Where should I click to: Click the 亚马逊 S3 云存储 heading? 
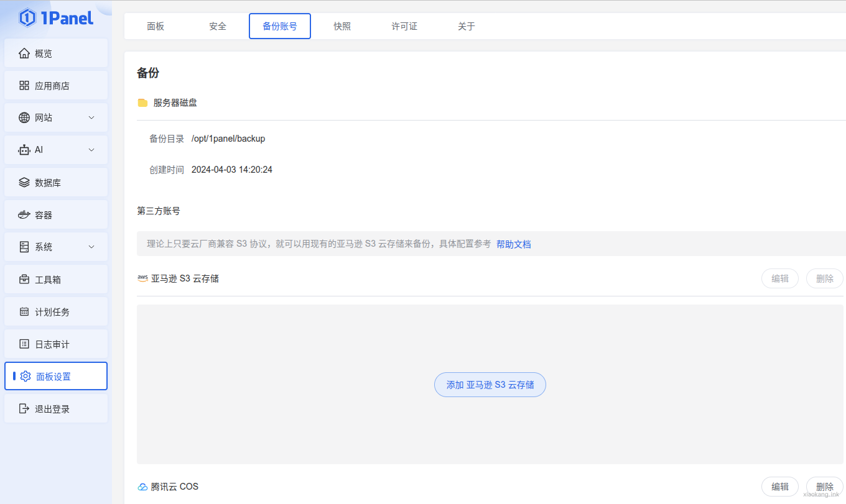pos(185,278)
